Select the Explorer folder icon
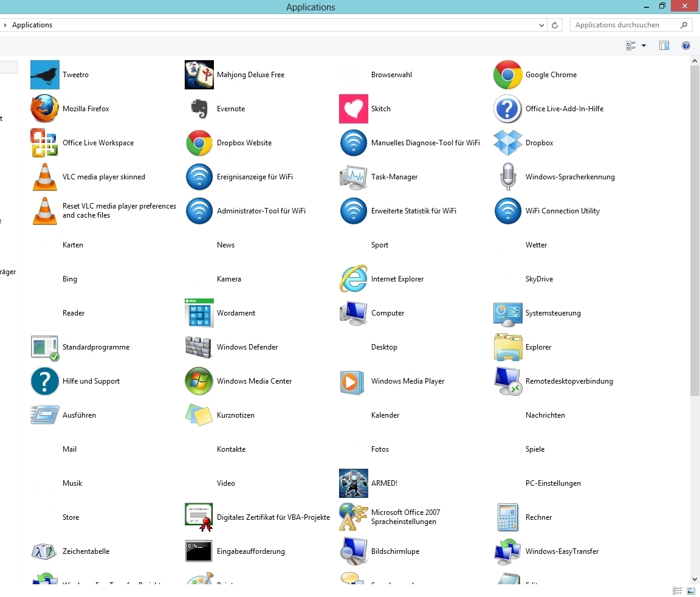The width and height of the screenshot is (700, 597). pyautogui.click(x=507, y=347)
